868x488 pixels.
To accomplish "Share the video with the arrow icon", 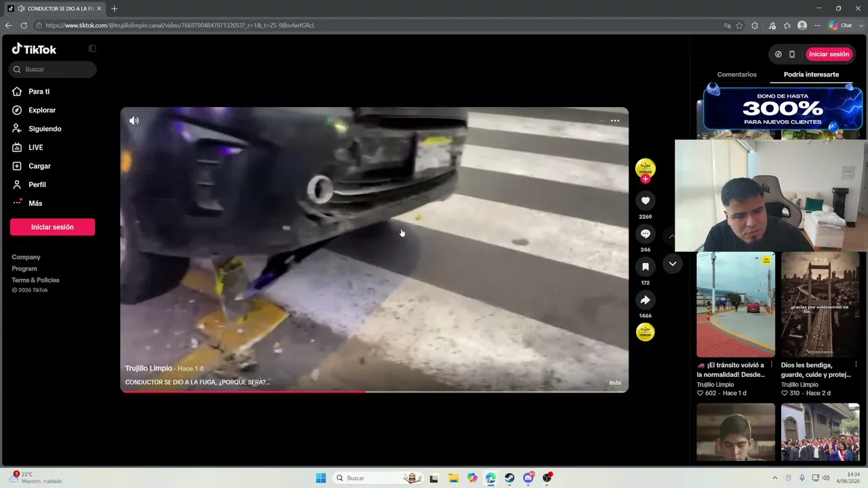I will 646,300.
